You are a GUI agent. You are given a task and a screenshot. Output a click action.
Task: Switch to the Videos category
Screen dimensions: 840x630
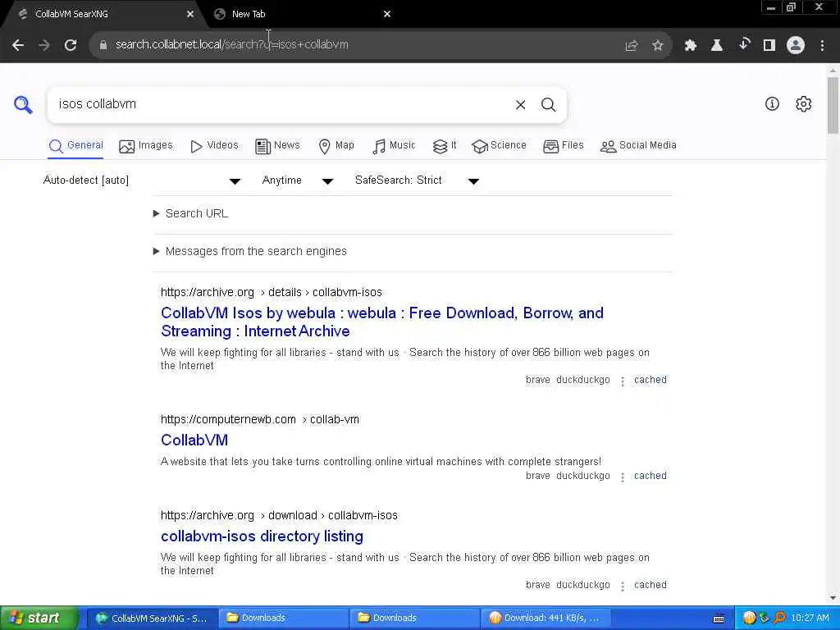click(x=214, y=146)
